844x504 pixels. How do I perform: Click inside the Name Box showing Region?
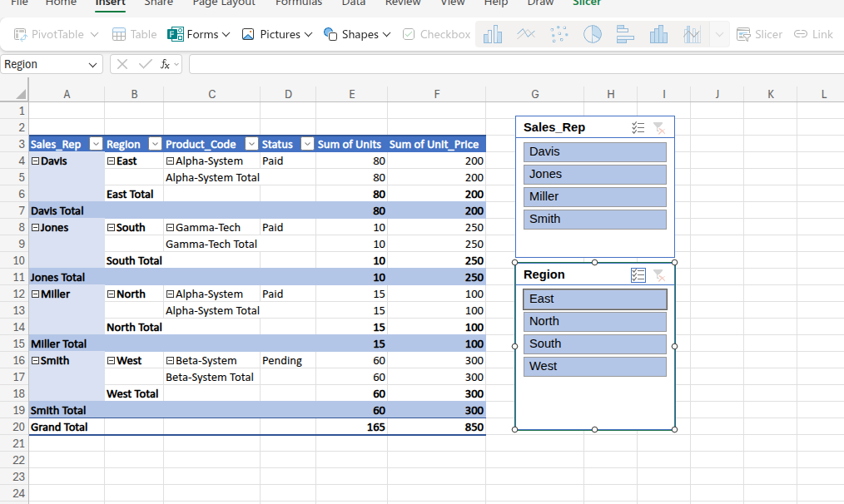click(x=46, y=63)
